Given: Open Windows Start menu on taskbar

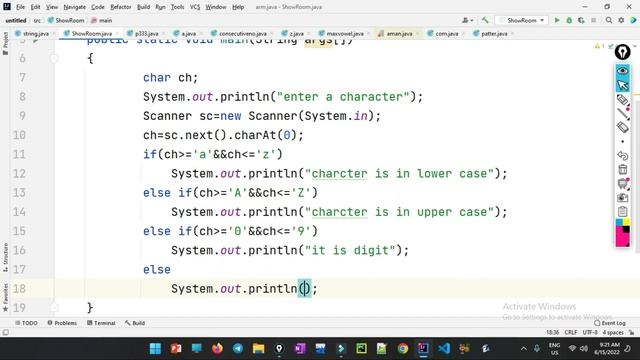Looking at the screenshot, I should [155, 349].
